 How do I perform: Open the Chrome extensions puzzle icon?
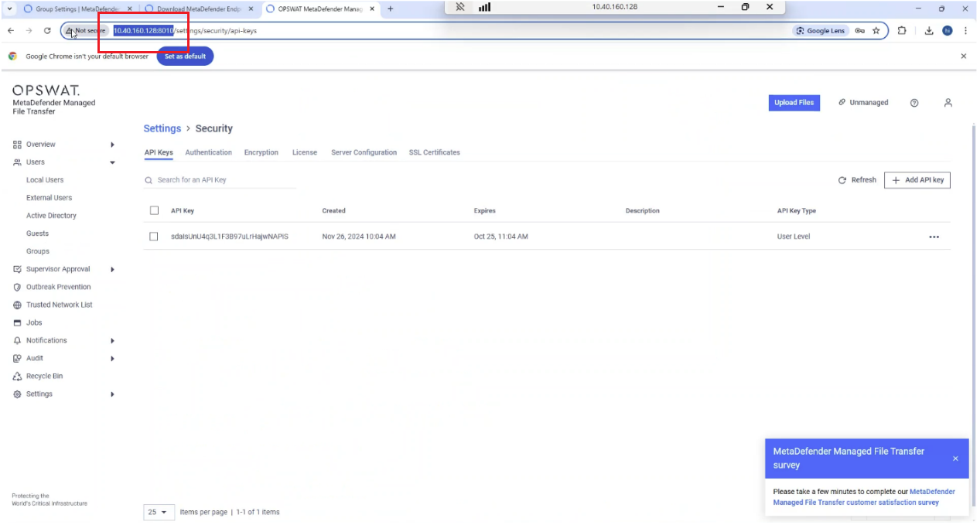click(x=902, y=31)
